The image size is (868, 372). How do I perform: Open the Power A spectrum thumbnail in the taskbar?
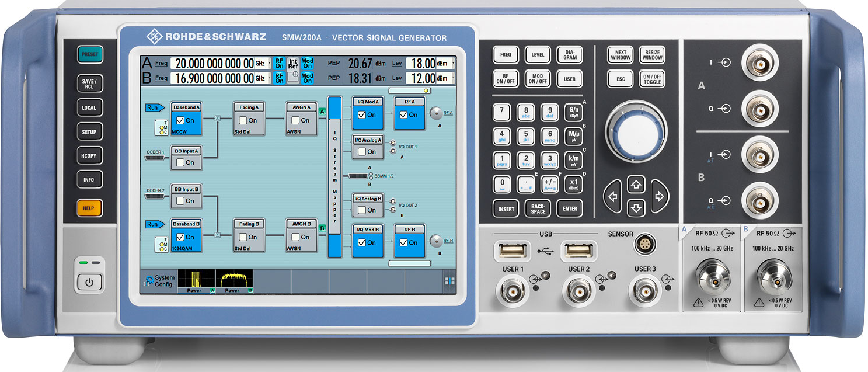197,281
